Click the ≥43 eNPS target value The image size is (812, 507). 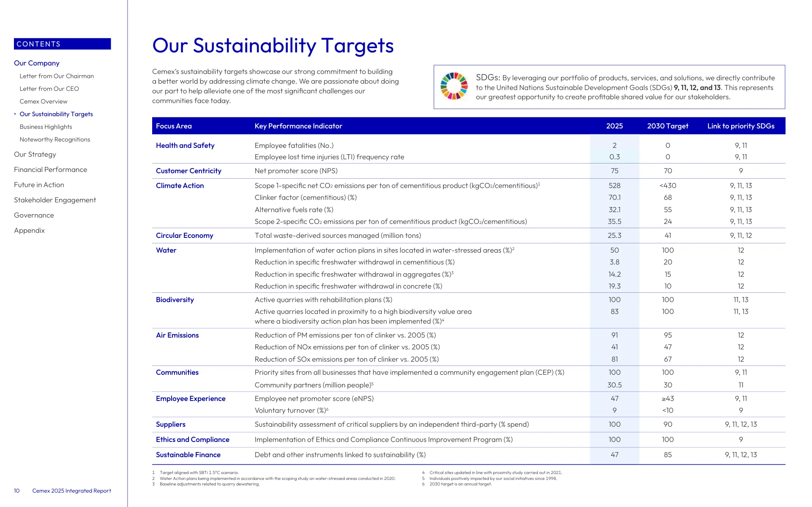click(x=668, y=398)
